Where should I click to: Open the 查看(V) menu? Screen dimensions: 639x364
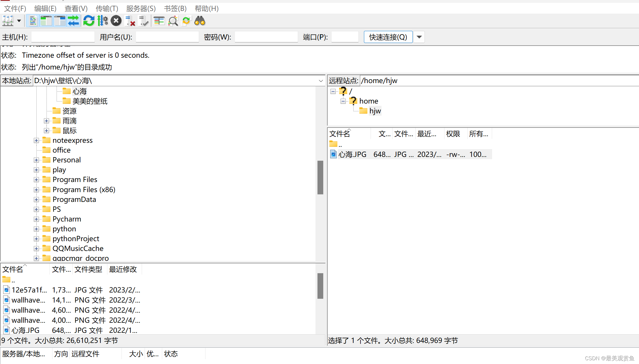click(76, 9)
